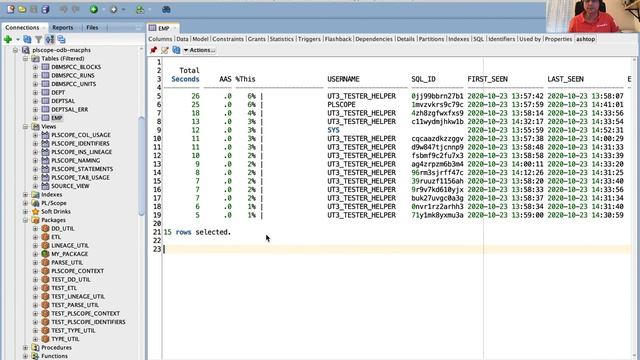Click the DD_UTIL package icon
The height and width of the screenshot is (360, 640).
click(45, 229)
